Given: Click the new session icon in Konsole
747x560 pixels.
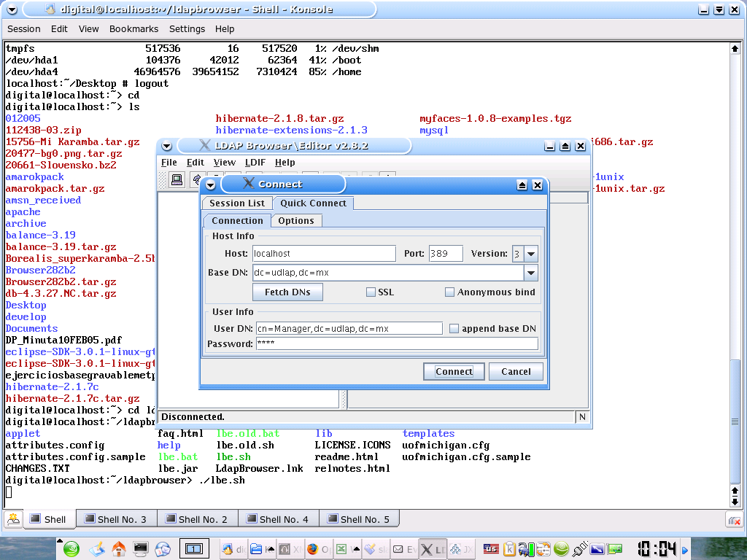Looking at the screenshot, I should (13, 519).
